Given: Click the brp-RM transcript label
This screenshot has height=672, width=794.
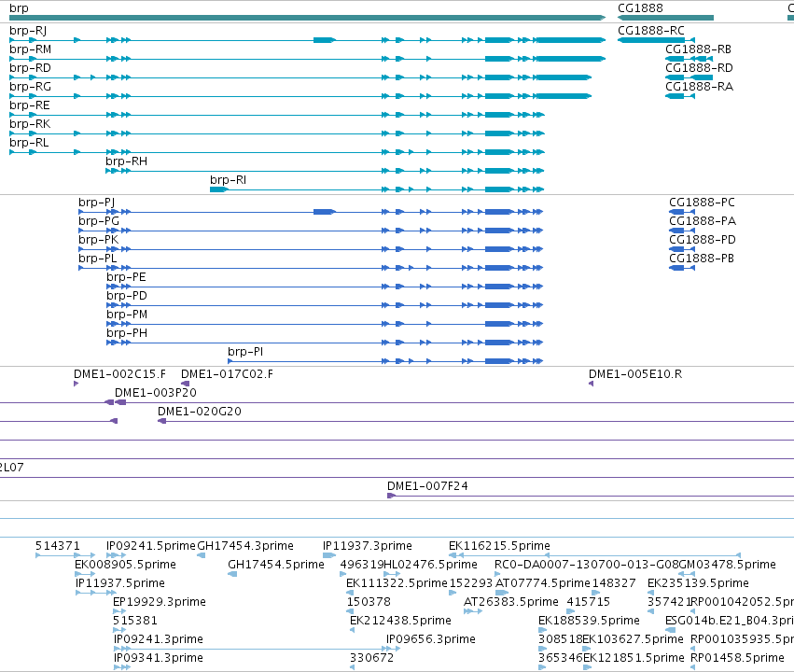Looking at the screenshot, I should [x=31, y=49].
